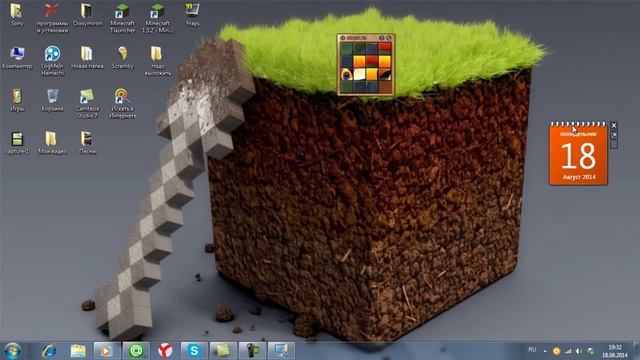Open the monitor icon on the taskbar
The image size is (640, 360).
281,351
